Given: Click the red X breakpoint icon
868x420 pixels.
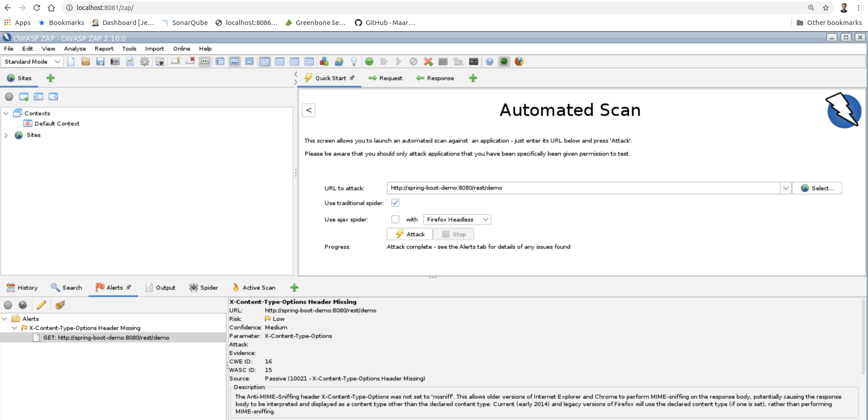Looking at the screenshot, I should pos(428,62).
